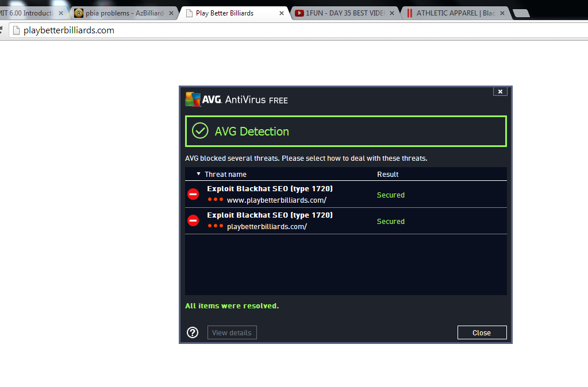Click red block icon in second threat row
Image resolution: width=588 pixels, height=387 pixels.
193,220
